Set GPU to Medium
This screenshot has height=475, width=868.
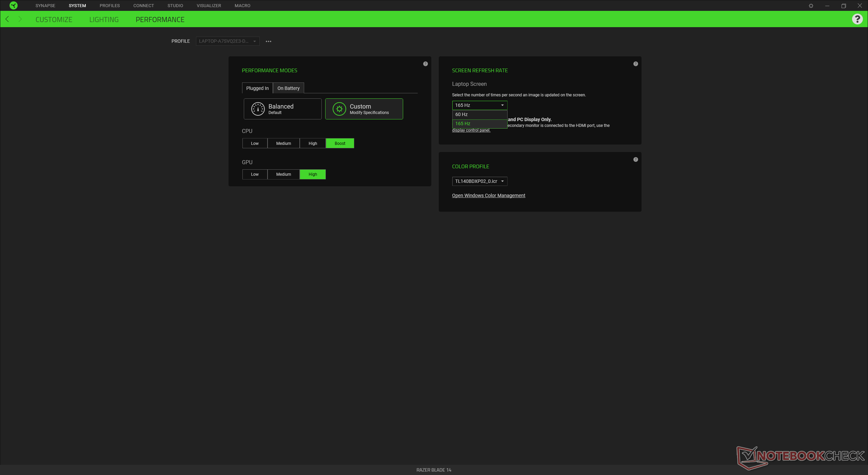click(x=283, y=174)
